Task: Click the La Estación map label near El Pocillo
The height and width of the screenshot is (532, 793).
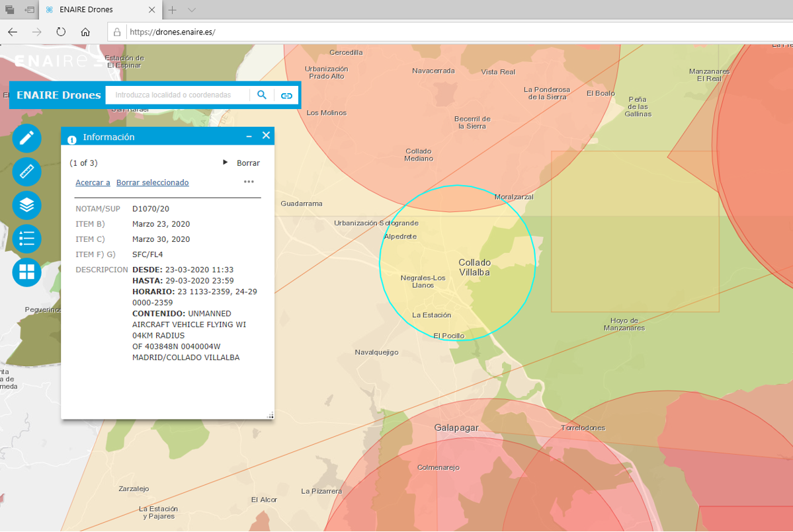Action: [431, 315]
